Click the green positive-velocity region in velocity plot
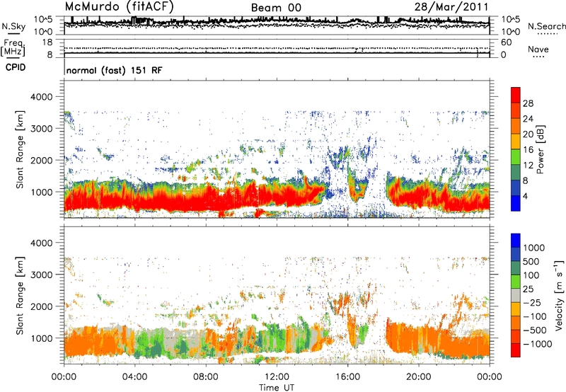 [151, 343]
